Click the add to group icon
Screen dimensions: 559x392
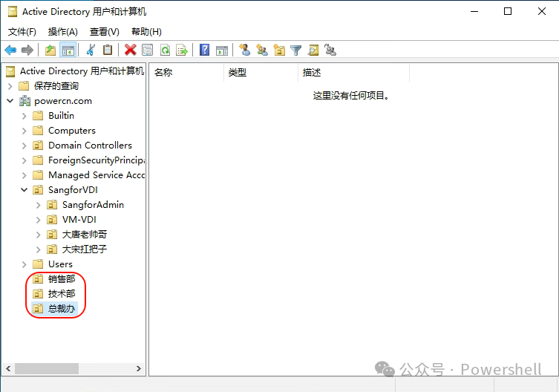[x=330, y=50]
